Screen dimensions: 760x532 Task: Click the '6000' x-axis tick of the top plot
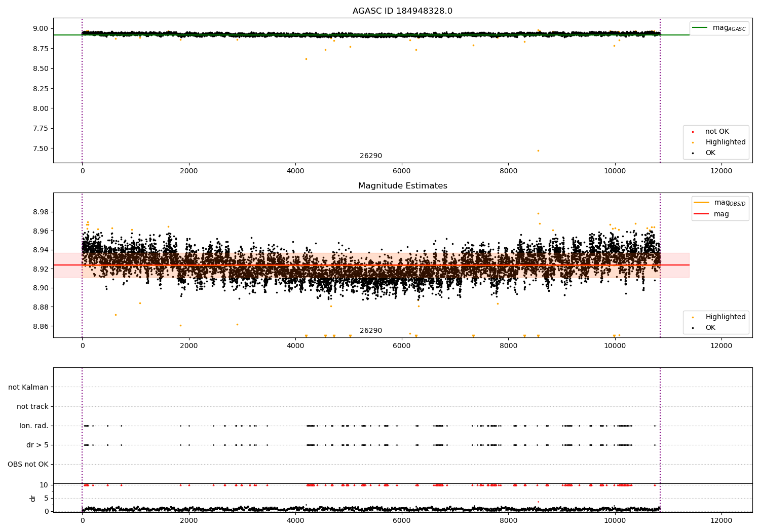tap(402, 171)
